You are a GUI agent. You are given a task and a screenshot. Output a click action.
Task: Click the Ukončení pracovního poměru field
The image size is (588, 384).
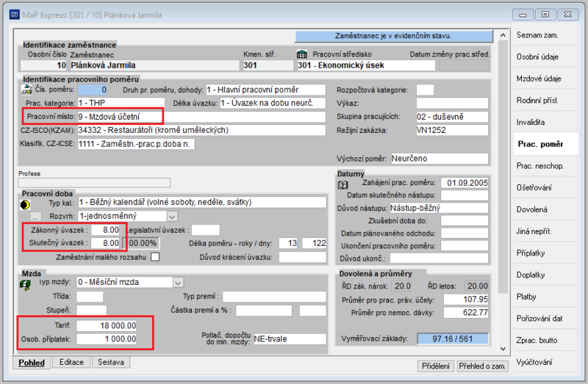(x=465, y=246)
